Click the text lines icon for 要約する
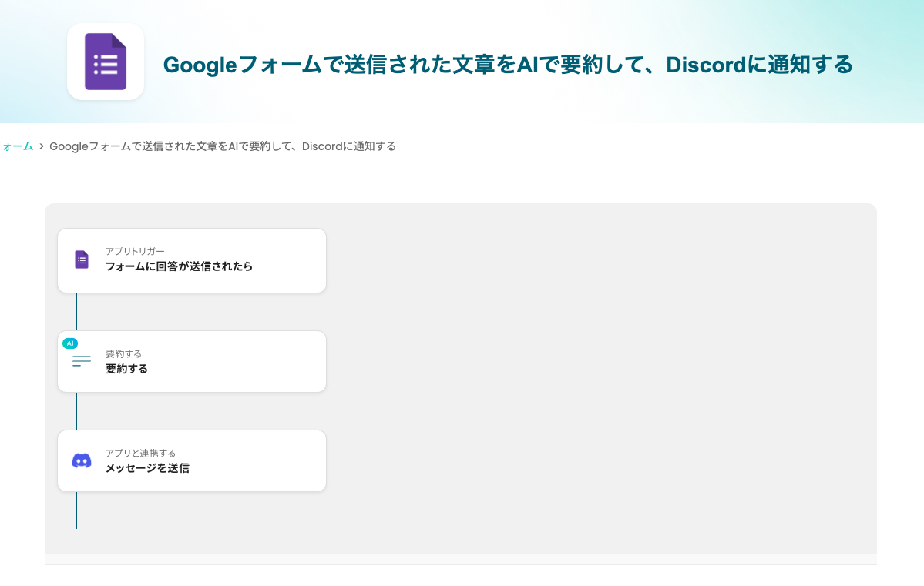 point(82,361)
